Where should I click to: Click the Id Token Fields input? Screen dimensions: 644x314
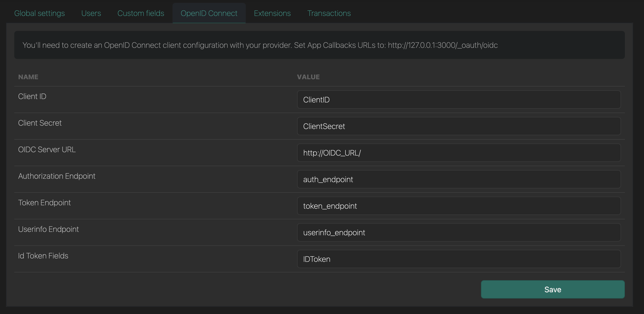(459, 259)
